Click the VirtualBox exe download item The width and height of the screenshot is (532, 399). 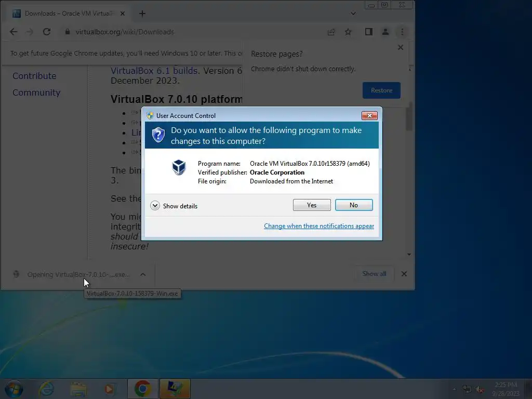pos(78,274)
